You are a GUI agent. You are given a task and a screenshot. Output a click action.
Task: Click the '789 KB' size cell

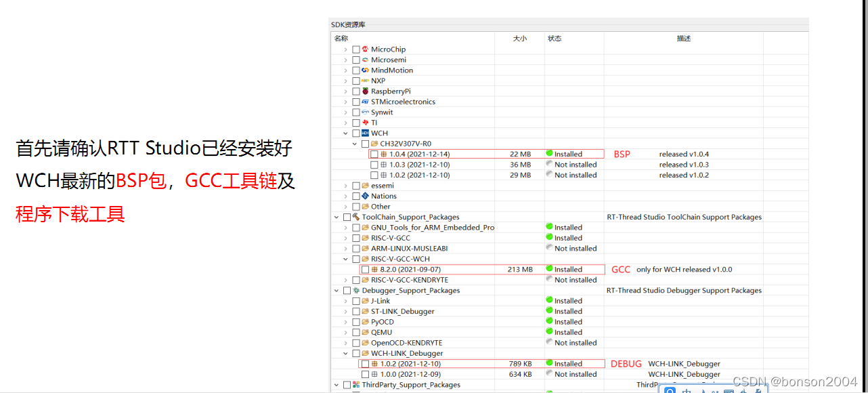click(x=520, y=364)
